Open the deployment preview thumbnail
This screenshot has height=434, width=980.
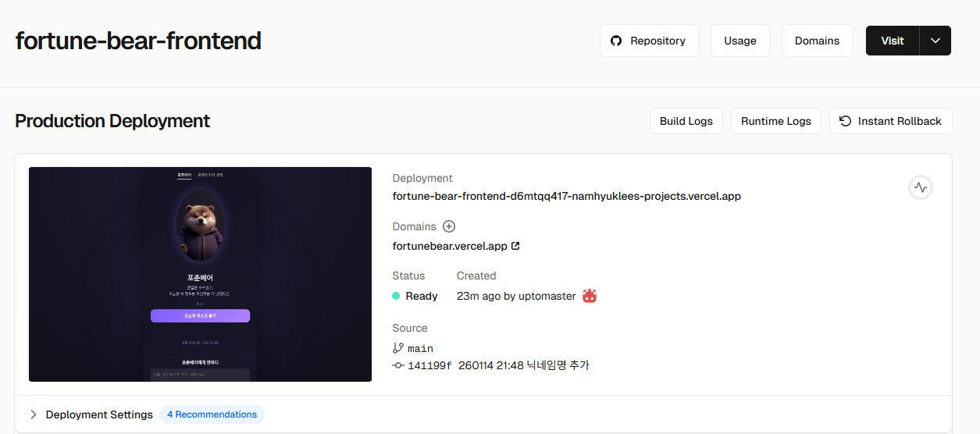point(200,274)
